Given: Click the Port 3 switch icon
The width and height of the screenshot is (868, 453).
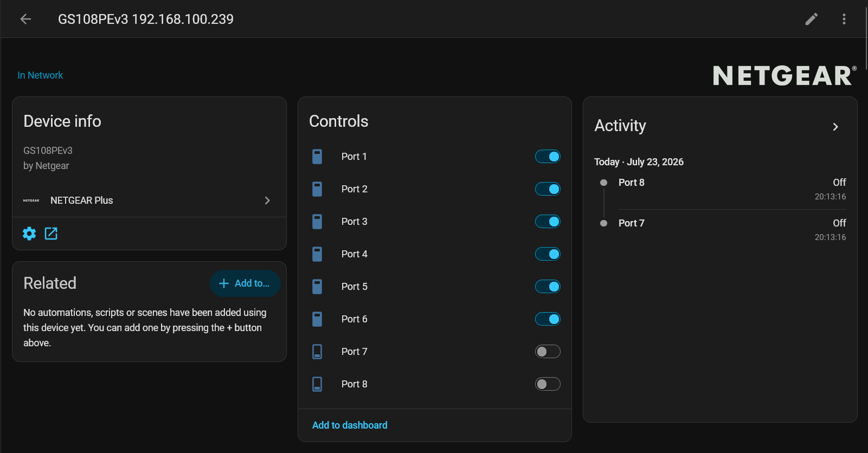Looking at the screenshot, I should 317,222.
